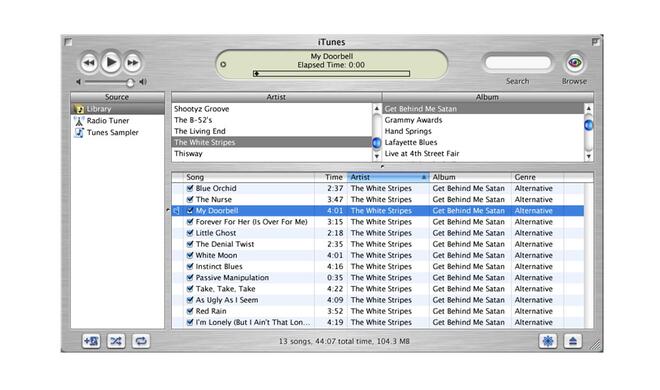Focus the Search field
The height and width of the screenshot is (390, 660).
tap(518, 63)
